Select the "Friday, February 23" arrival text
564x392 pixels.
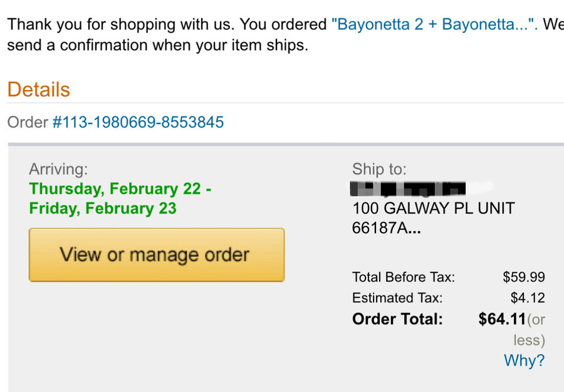coord(103,208)
